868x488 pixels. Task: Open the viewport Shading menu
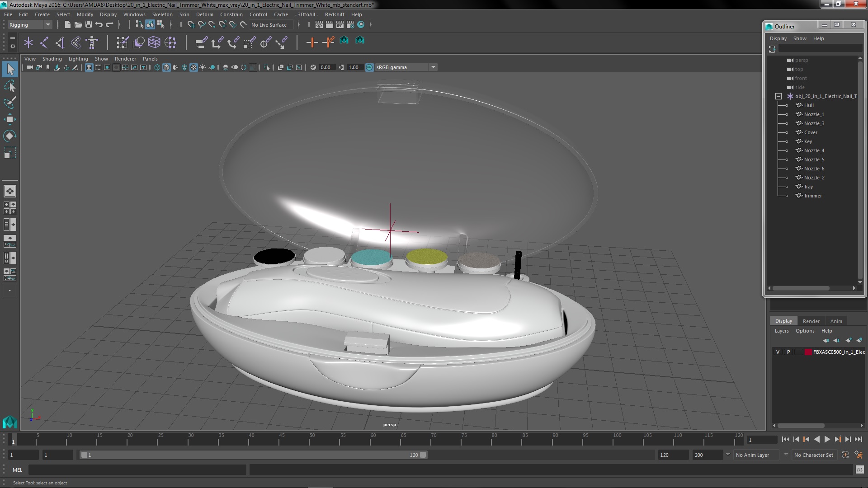coord(52,59)
